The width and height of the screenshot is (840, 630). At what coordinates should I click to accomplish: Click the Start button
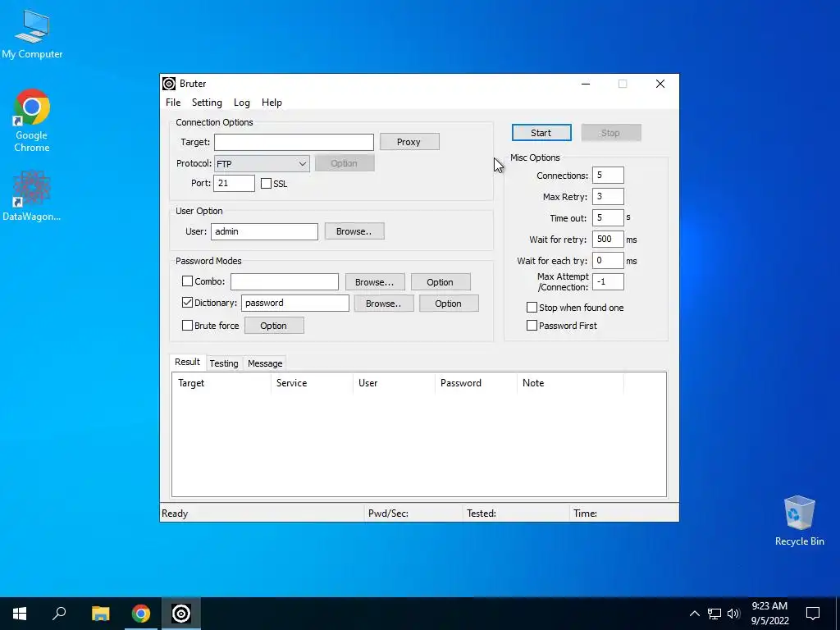coord(541,133)
